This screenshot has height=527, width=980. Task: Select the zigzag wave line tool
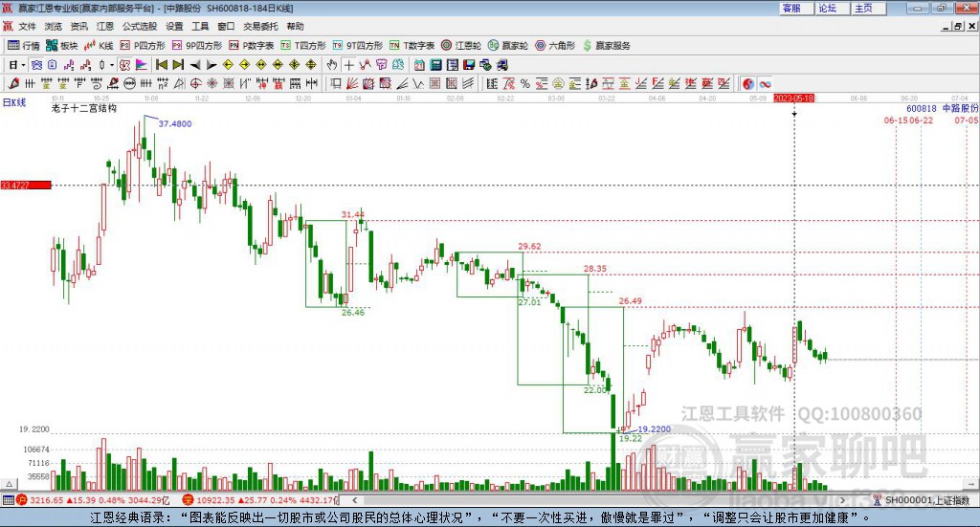tap(419, 83)
